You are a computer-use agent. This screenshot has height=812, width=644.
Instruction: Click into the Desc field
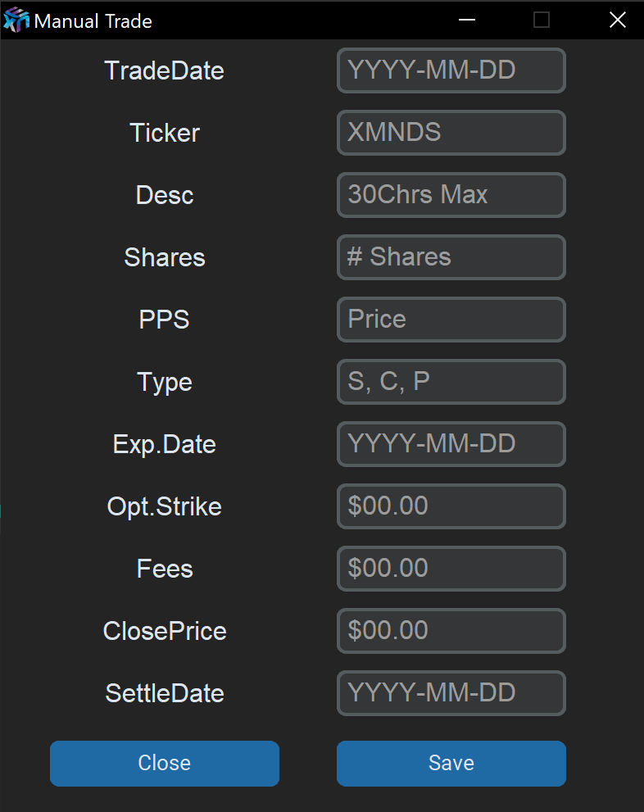451,195
